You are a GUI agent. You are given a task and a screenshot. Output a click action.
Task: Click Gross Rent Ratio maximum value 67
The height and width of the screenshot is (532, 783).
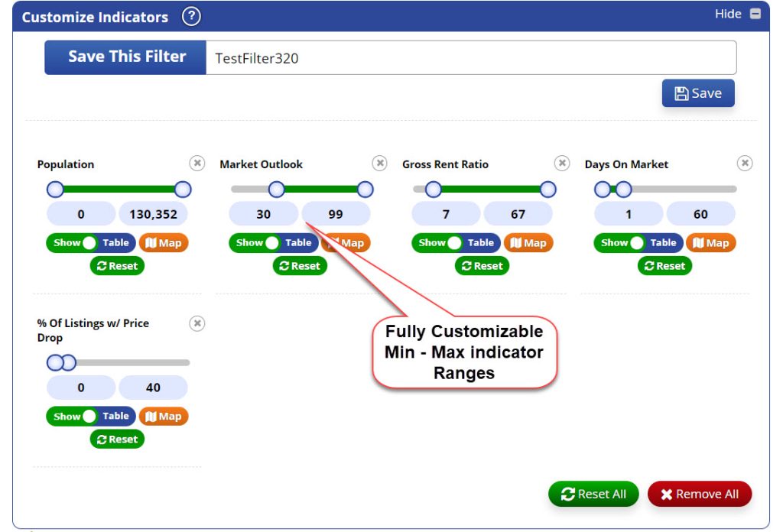[518, 214]
